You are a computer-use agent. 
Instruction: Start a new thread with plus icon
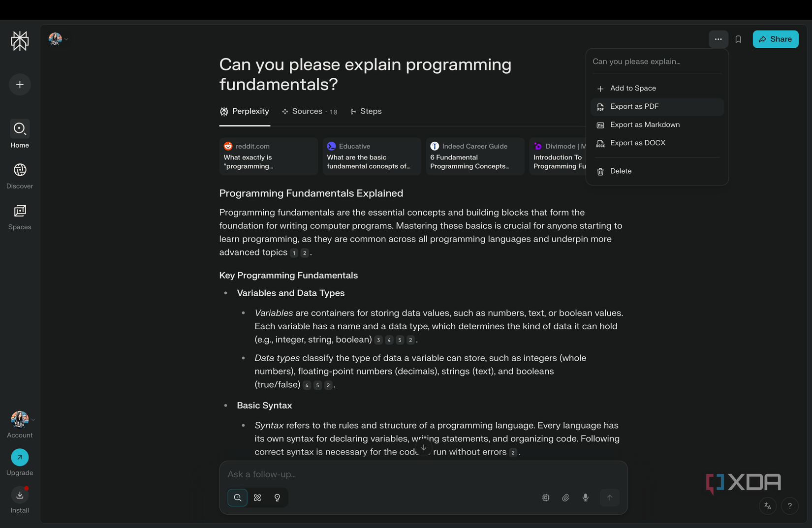(x=20, y=85)
